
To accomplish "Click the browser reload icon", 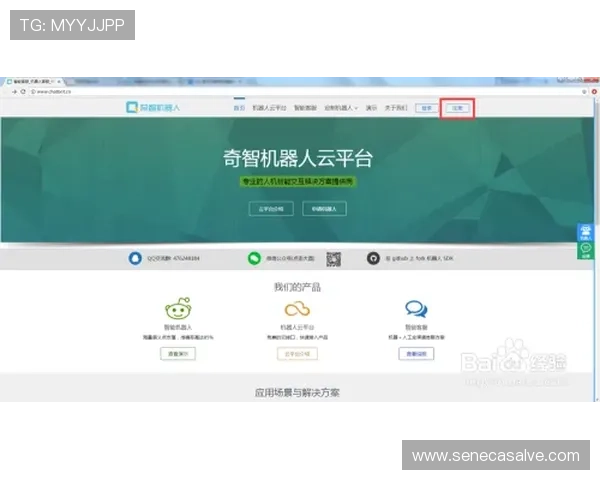I will click(23, 92).
